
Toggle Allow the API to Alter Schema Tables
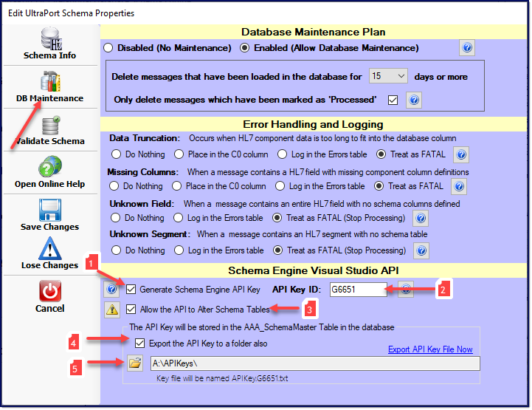pos(131,309)
